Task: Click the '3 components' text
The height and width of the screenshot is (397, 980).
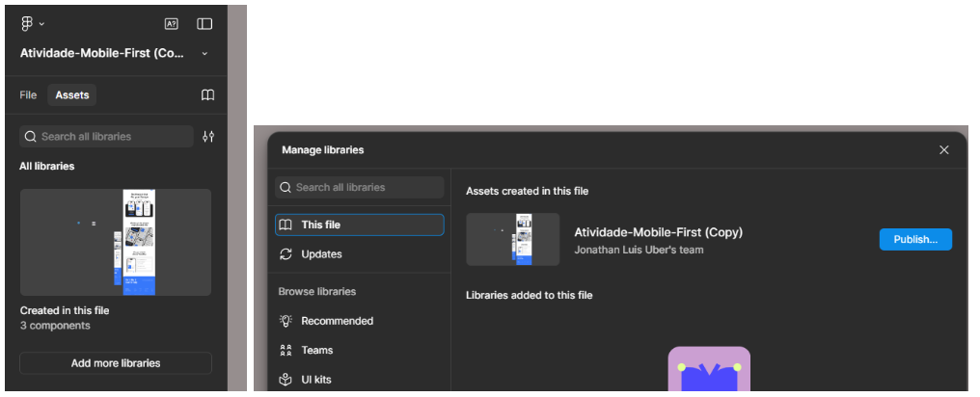Action: click(x=55, y=326)
